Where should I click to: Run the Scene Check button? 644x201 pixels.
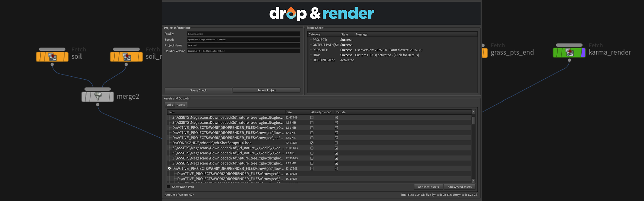pyautogui.click(x=198, y=90)
